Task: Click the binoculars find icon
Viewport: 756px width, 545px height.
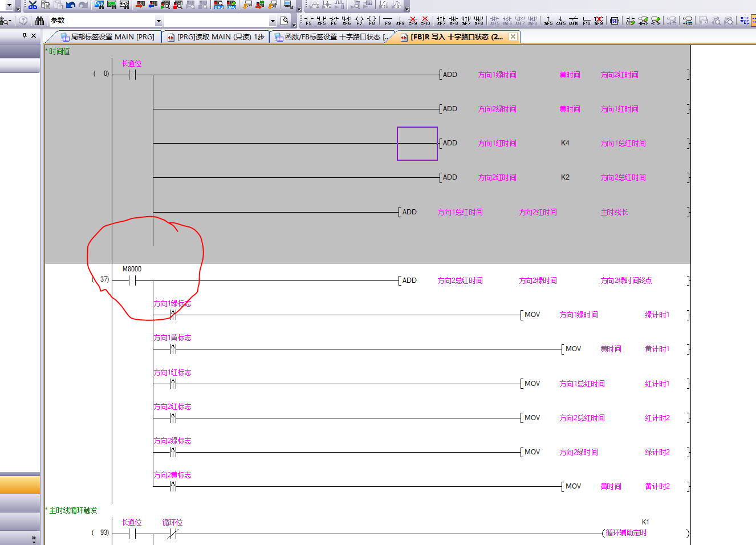Action: [39, 21]
